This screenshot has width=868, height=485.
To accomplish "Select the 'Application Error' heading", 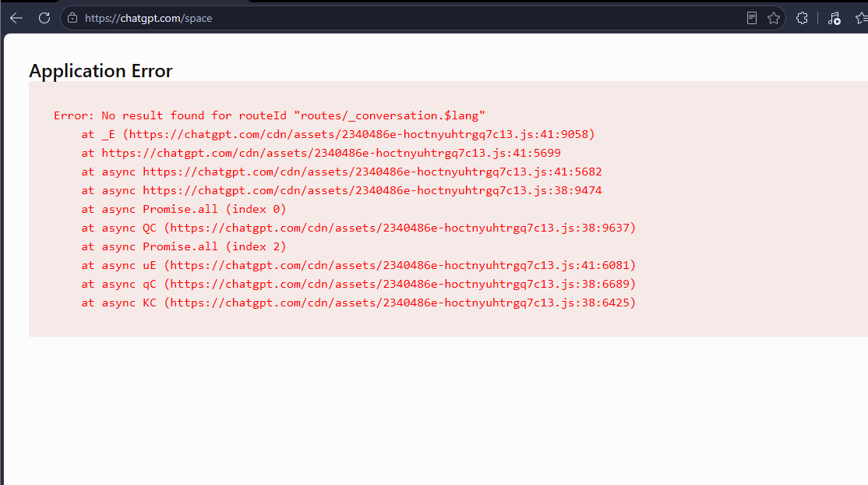I will (x=101, y=71).
